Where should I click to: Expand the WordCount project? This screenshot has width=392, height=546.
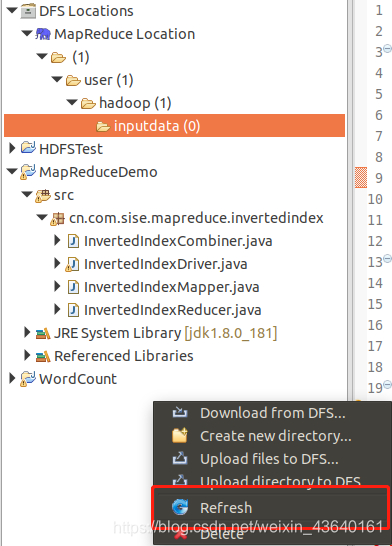click(x=12, y=378)
